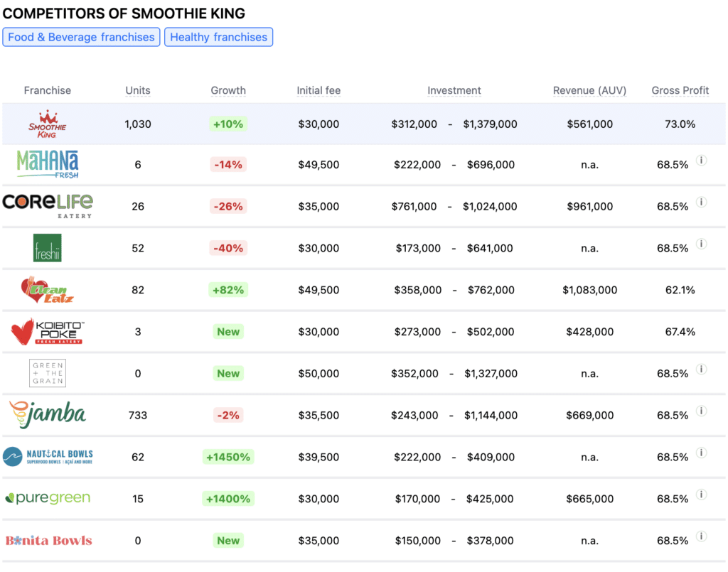Click the New badge for Bonita Bowls
The height and width of the screenshot is (572, 728).
[228, 541]
